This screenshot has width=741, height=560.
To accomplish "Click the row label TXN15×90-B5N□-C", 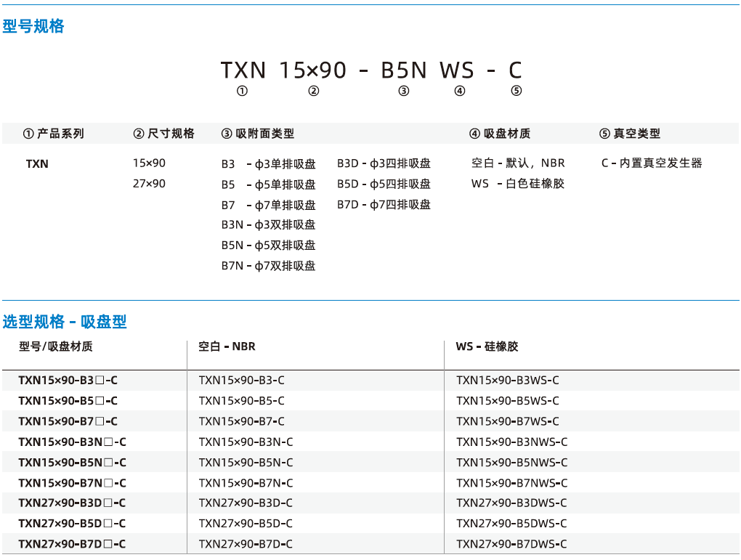I will (73, 462).
